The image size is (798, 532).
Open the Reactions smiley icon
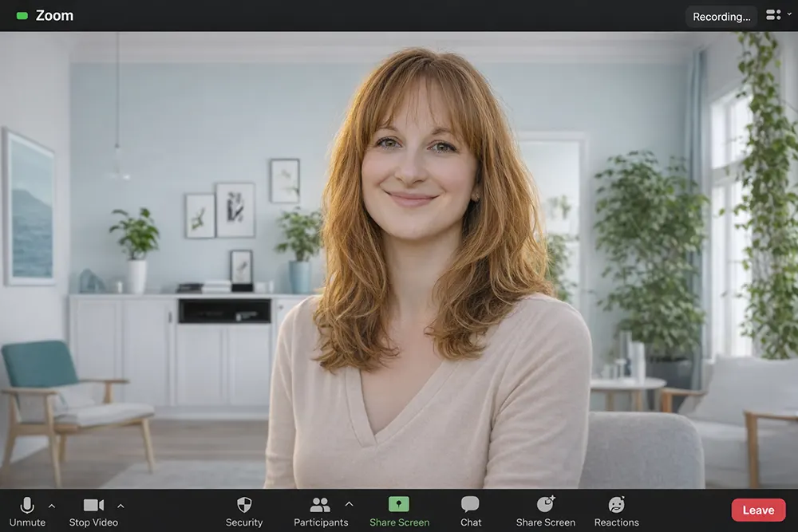pyautogui.click(x=616, y=504)
